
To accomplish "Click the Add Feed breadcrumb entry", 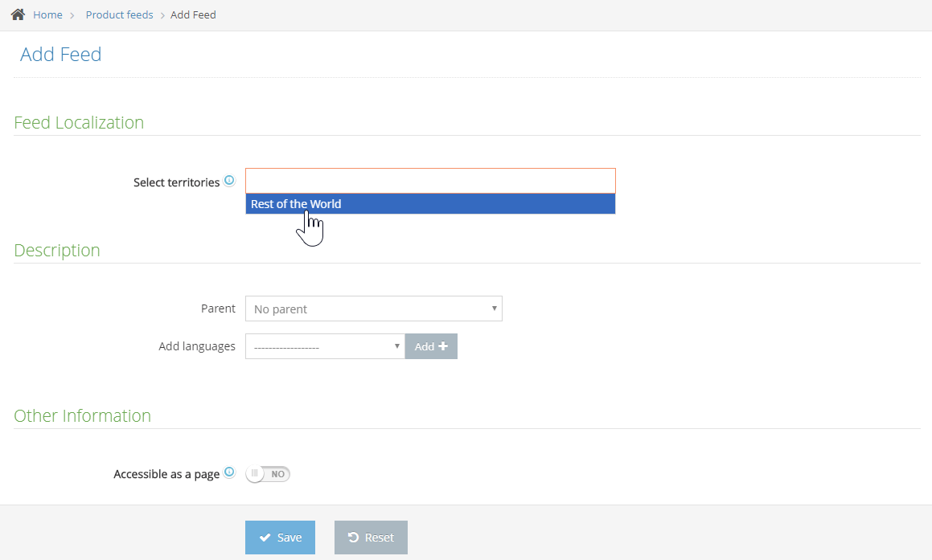I will (193, 14).
